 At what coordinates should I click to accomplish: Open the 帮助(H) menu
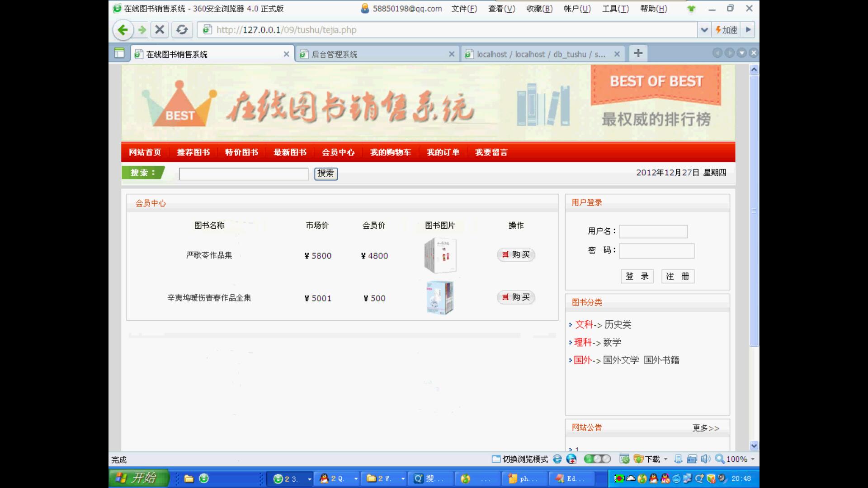pyautogui.click(x=654, y=9)
